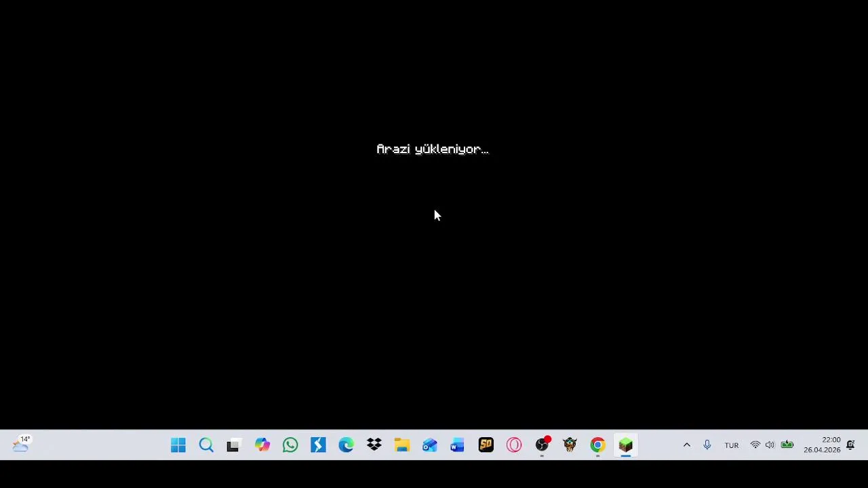
Task: Switch to Google Chrome on the taskbar
Action: [x=597, y=445]
